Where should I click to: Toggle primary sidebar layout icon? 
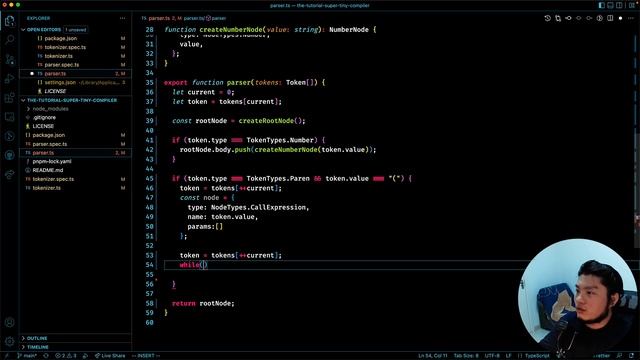(602, 5)
